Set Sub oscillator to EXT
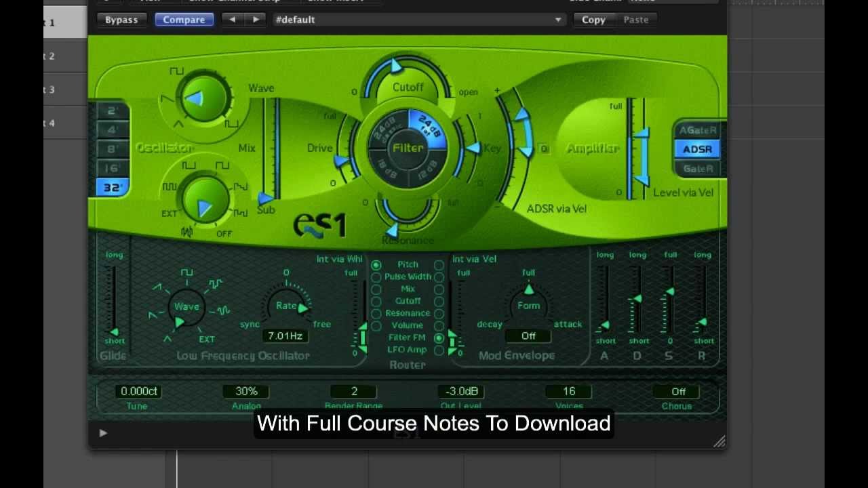Screen dimensions: 868x488 pyautogui.click(x=169, y=213)
